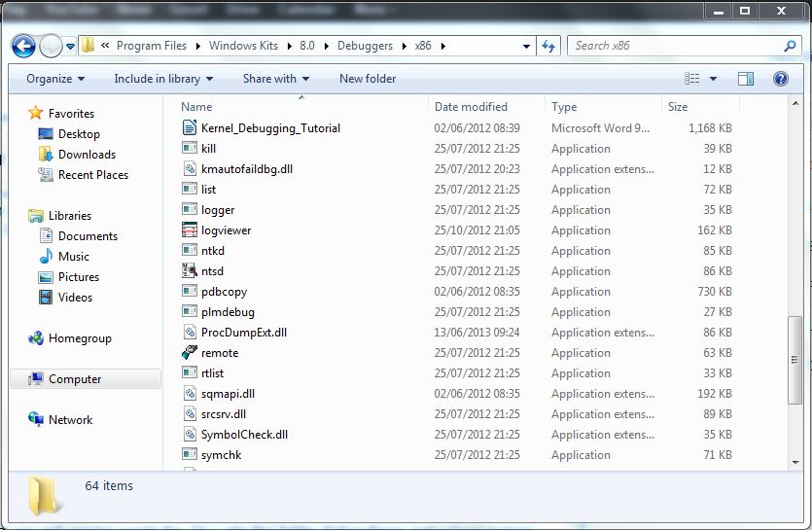
Task: Go back with the blue Back arrow
Action: [x=23, y=47]
